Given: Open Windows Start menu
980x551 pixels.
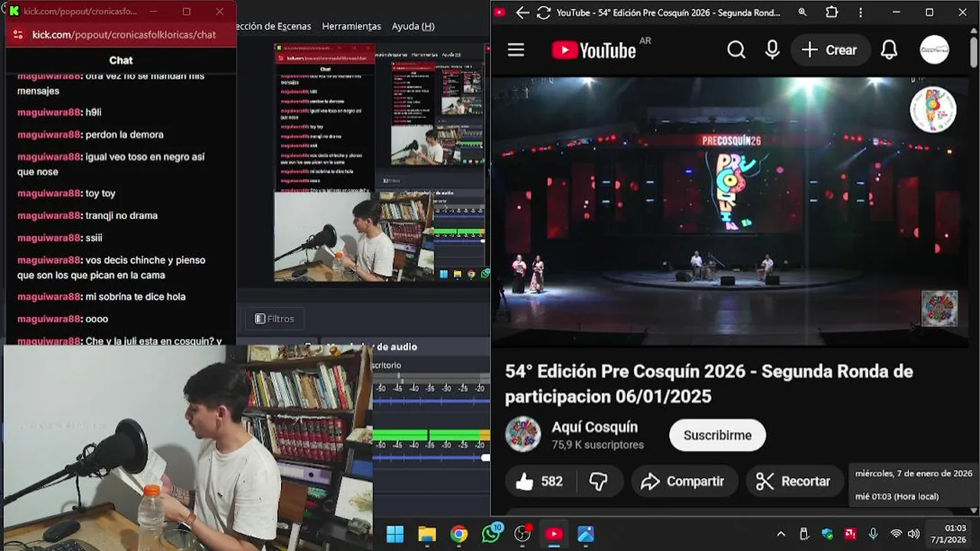Looking at the screenshot, I should click(x=395, y=534).
